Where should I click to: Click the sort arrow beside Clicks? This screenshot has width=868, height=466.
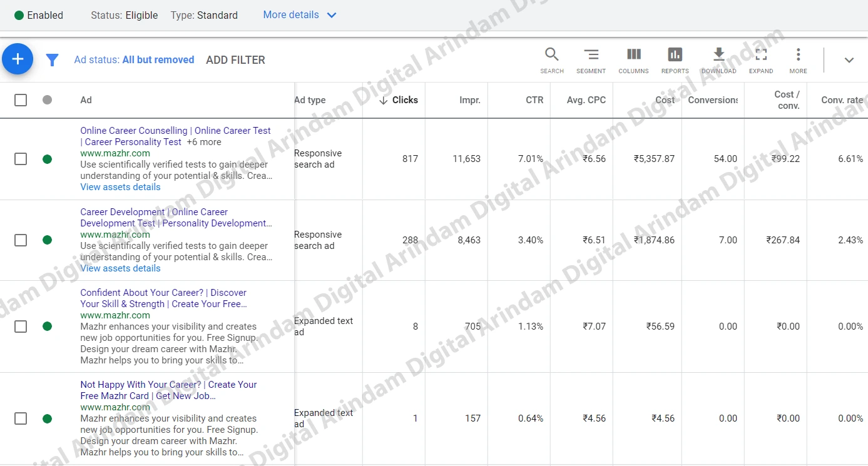coord(384,100)
